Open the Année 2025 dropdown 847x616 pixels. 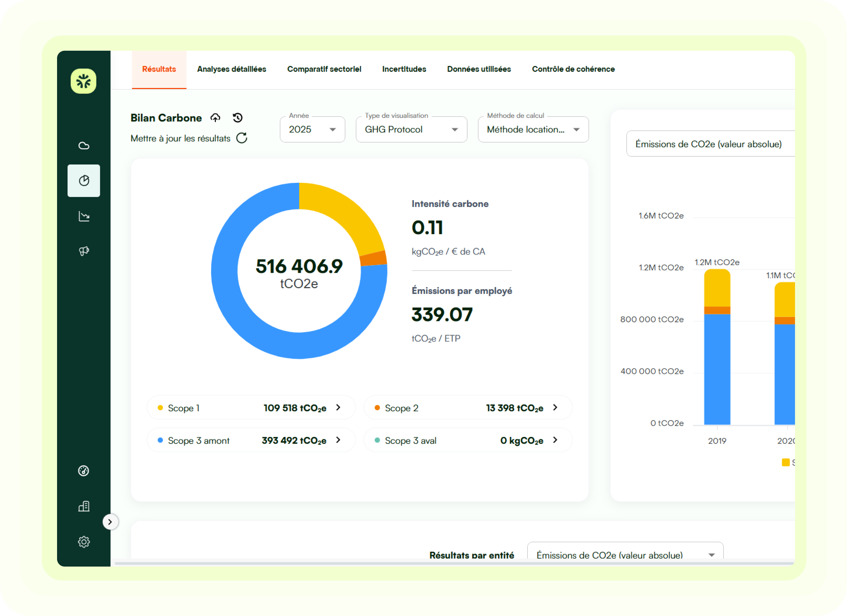[x=312, y=130]
